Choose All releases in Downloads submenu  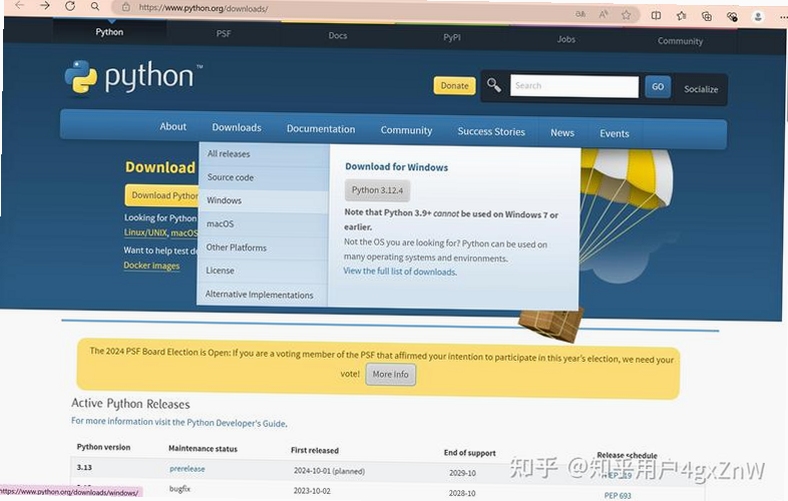click(x=264, y=154)
